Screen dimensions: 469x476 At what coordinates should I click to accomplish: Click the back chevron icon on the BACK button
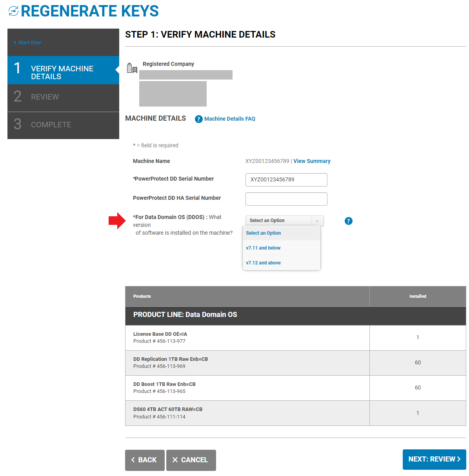coord(133,460)
